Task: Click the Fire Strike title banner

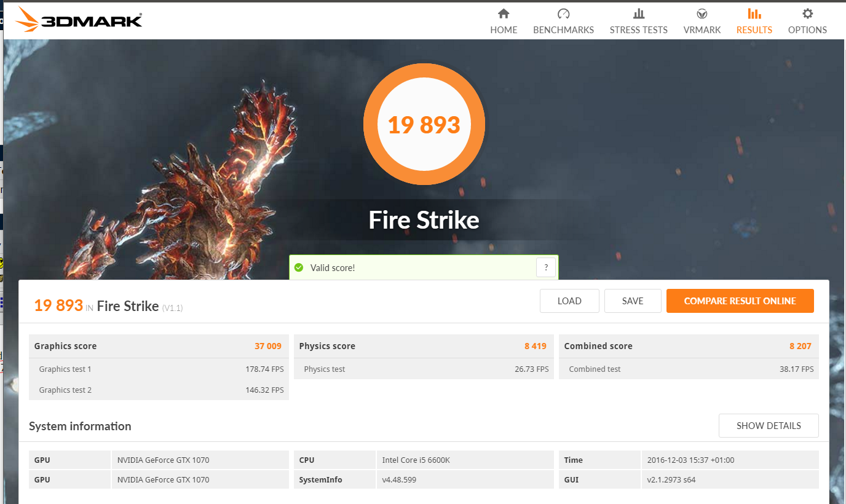Action: (424, 219)
